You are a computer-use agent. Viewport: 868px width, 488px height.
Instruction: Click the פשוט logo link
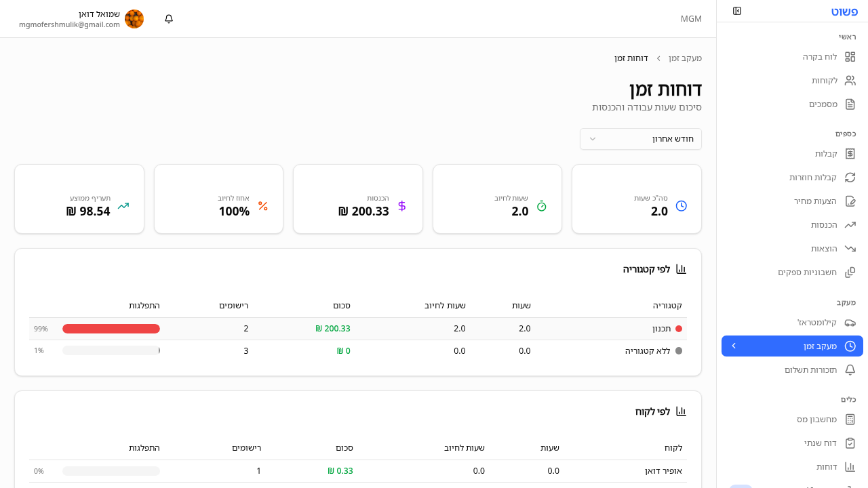pyautogui.click(x=844, y=12)
